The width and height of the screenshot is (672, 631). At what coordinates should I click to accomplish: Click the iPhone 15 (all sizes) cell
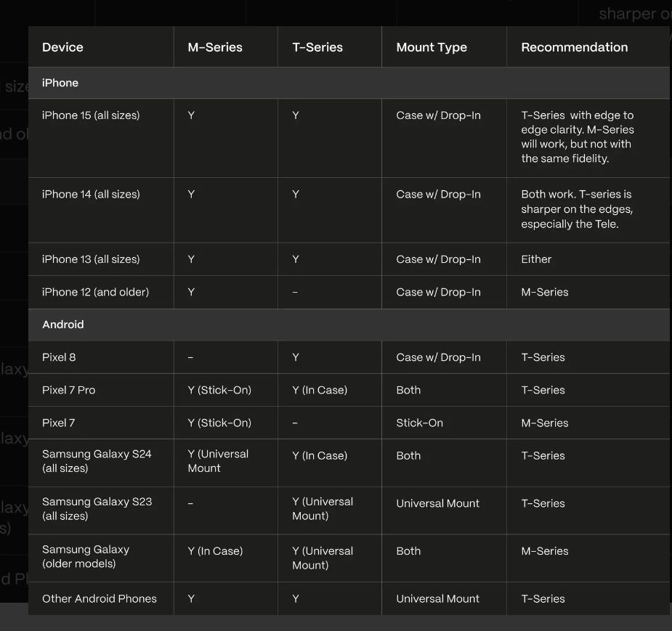click(x=91, y=115)
